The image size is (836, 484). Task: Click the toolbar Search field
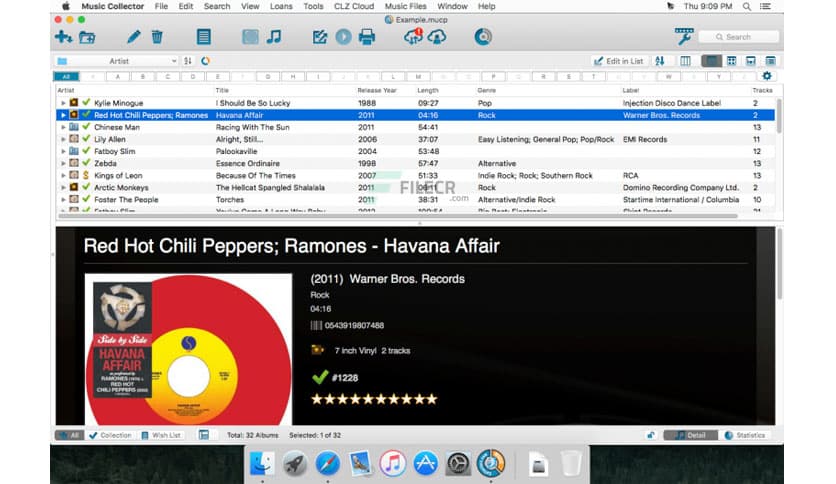click(739, 37)
